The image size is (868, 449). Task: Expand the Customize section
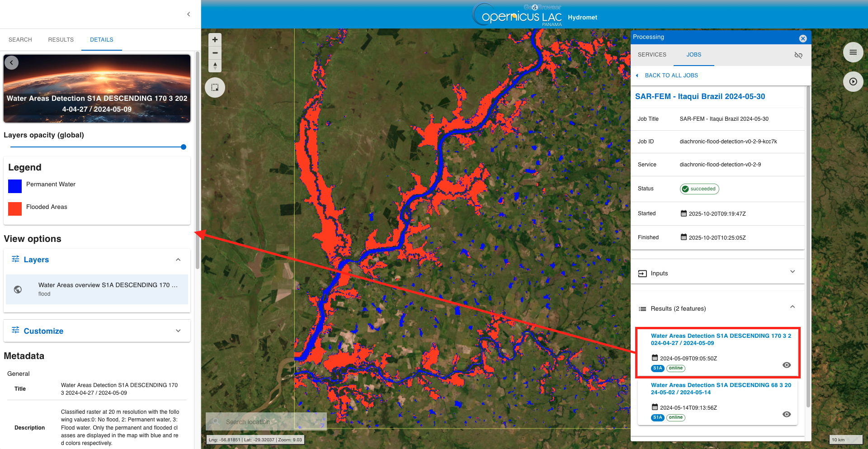pyautogui.click(x=178, y=331)
